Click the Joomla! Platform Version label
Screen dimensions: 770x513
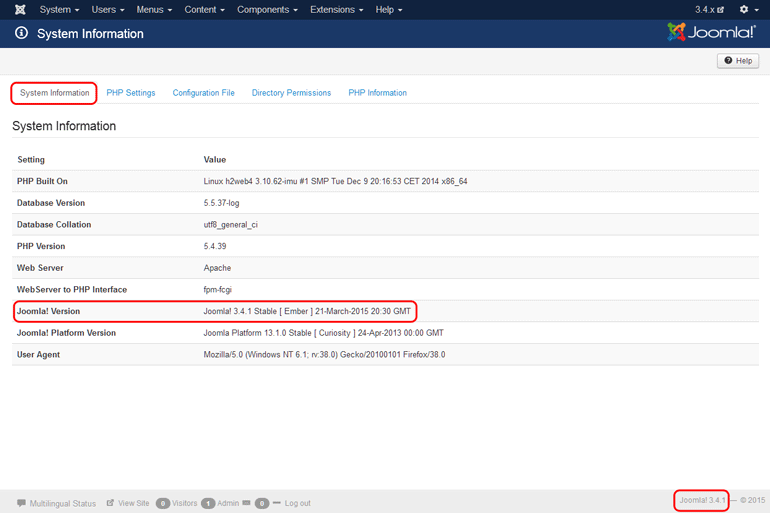click(66, 332)
